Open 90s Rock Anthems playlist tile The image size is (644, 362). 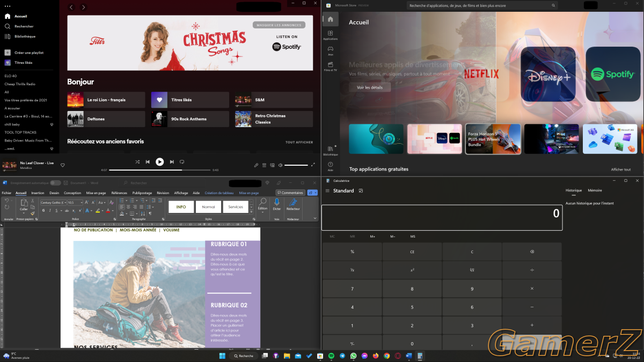coord(190,119)
